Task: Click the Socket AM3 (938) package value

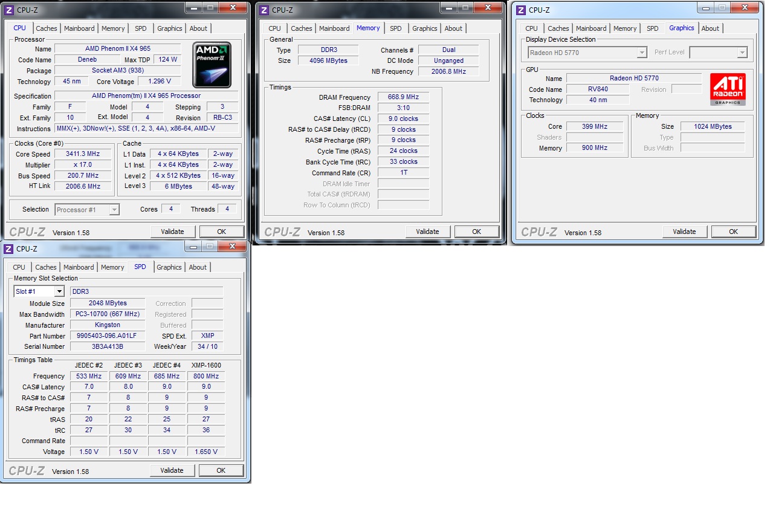Action: [118, 70]
